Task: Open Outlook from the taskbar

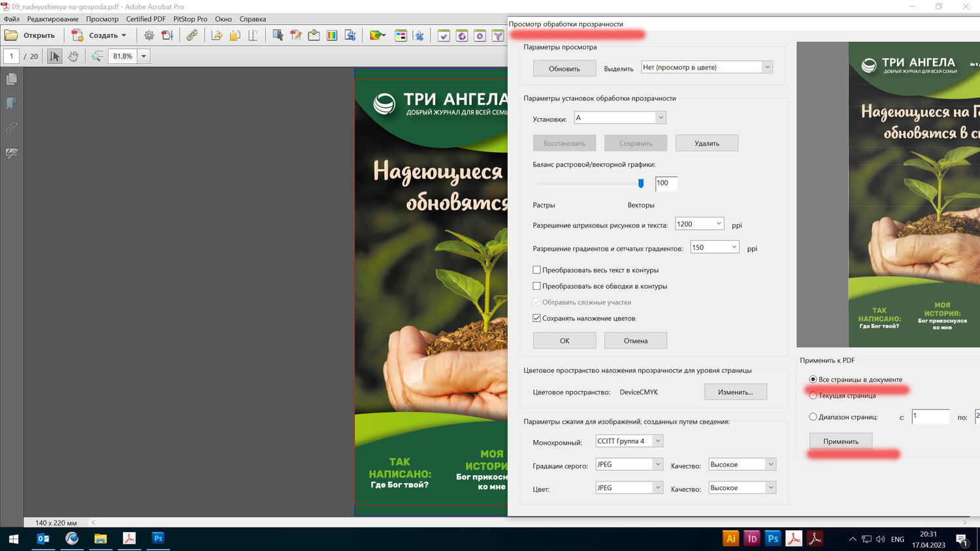Action: click(43, 539)
